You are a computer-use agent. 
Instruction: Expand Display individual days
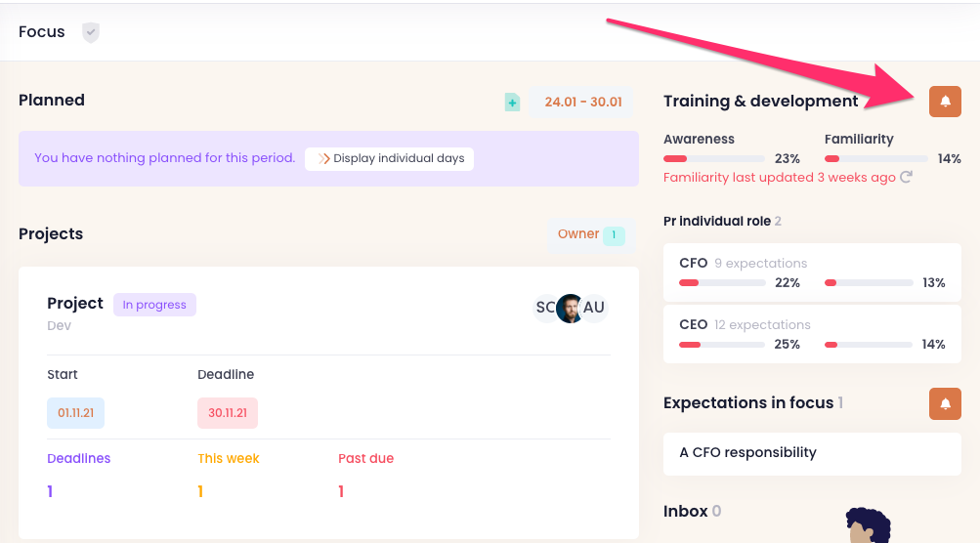(390, 158)
